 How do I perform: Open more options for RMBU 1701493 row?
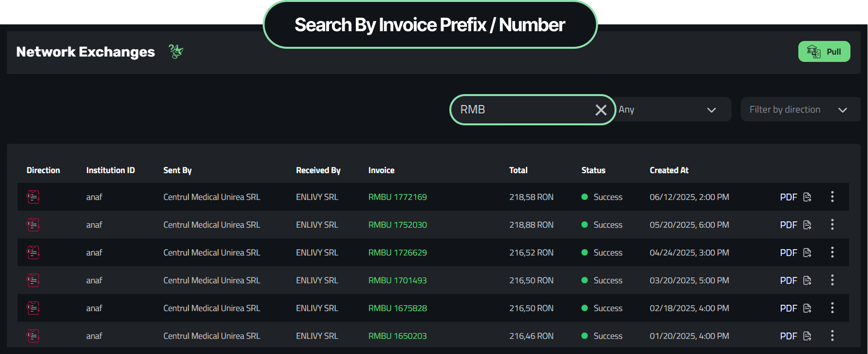[x=832, y=280]
